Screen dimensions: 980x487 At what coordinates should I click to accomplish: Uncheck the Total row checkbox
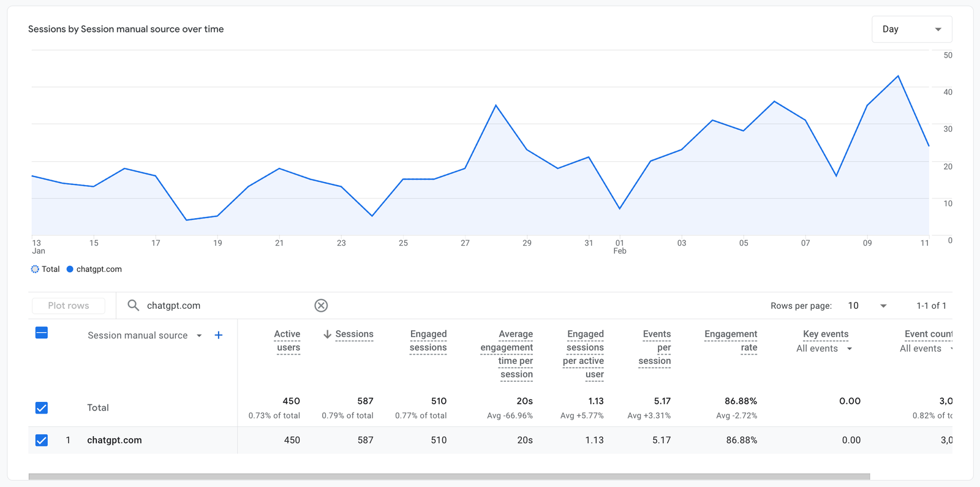[x=42, y=408]
